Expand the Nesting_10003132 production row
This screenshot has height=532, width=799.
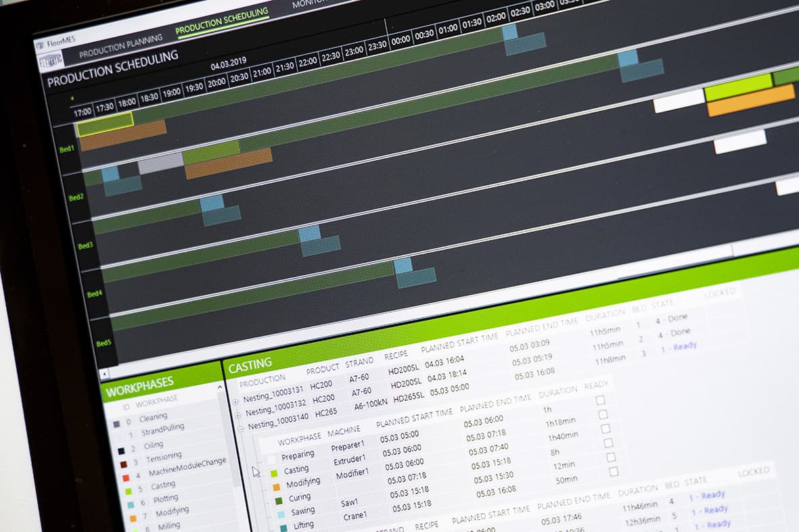238,416
